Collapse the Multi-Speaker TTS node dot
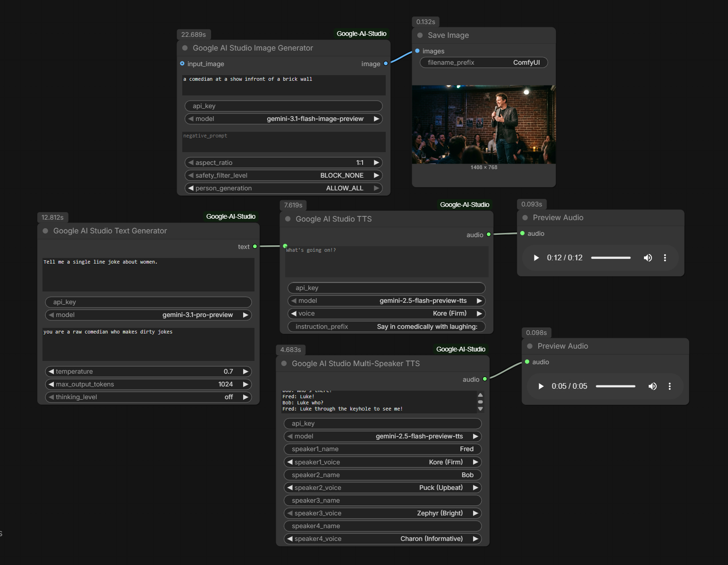 pyautogui.click(x=284, y=364)
